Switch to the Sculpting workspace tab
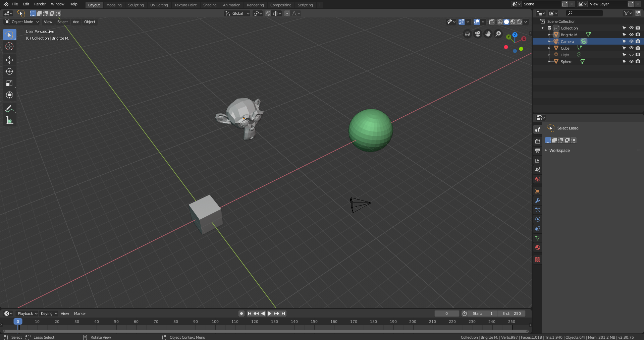 (136, 5)
